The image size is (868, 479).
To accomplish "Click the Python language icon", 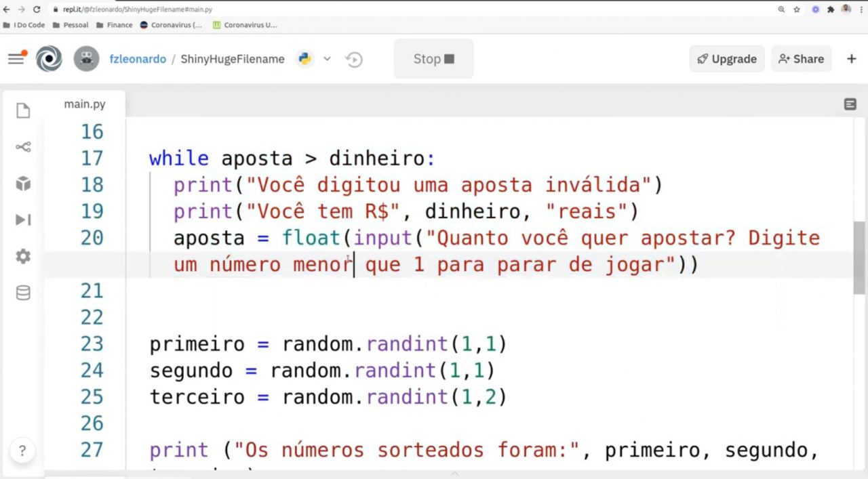I will (304, 59).
